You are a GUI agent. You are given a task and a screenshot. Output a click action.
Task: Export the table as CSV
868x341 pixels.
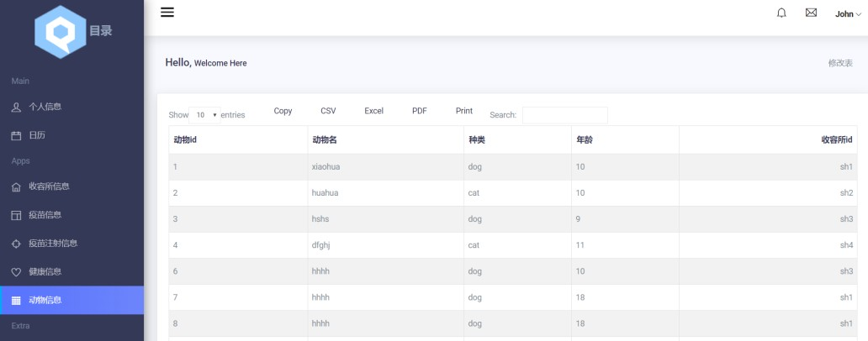click(328, 111)
